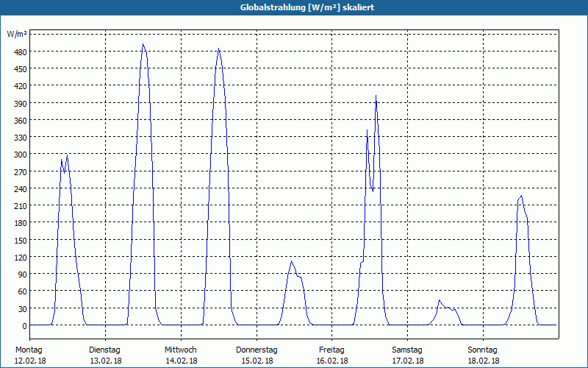Click the date 17.02.18
The width and height of the screenshot is (588, 368).
point(408,361)
